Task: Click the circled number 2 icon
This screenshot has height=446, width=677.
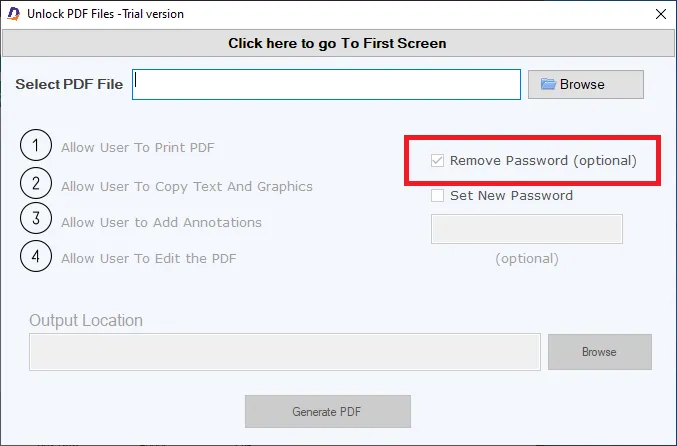Action: click(x=36, y=183)
